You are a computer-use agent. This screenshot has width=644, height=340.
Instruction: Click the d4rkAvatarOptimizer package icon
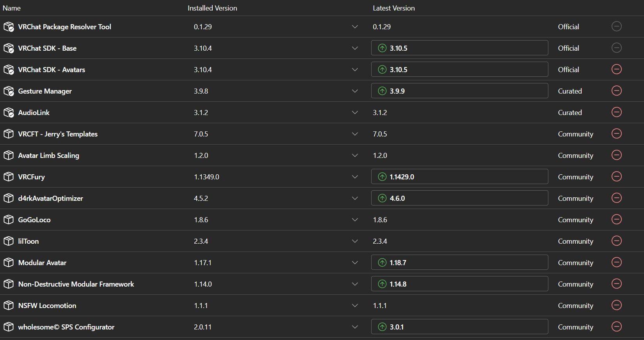coord(9,198)
